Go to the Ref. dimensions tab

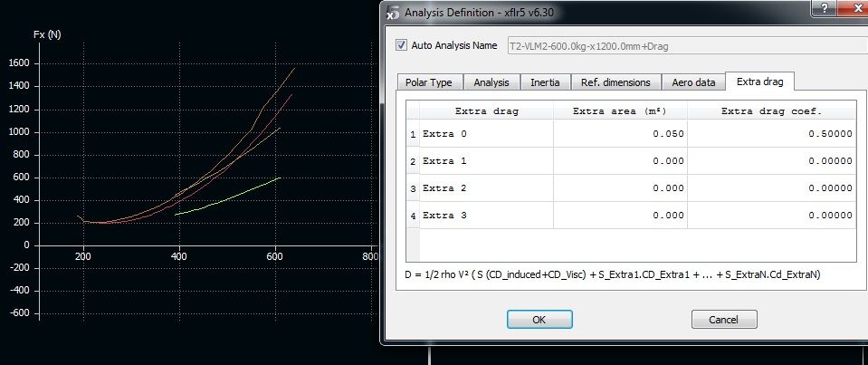[615, 82]
